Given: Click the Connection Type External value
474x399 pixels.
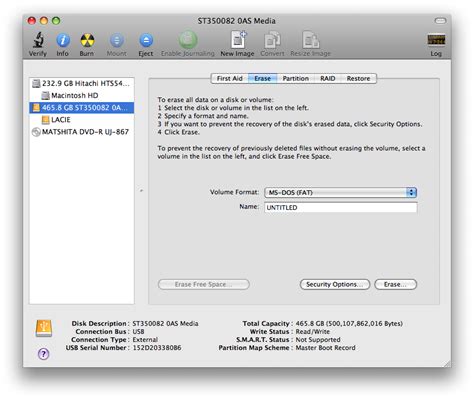Looking at the screenshot, I should (x=145, y=340).
